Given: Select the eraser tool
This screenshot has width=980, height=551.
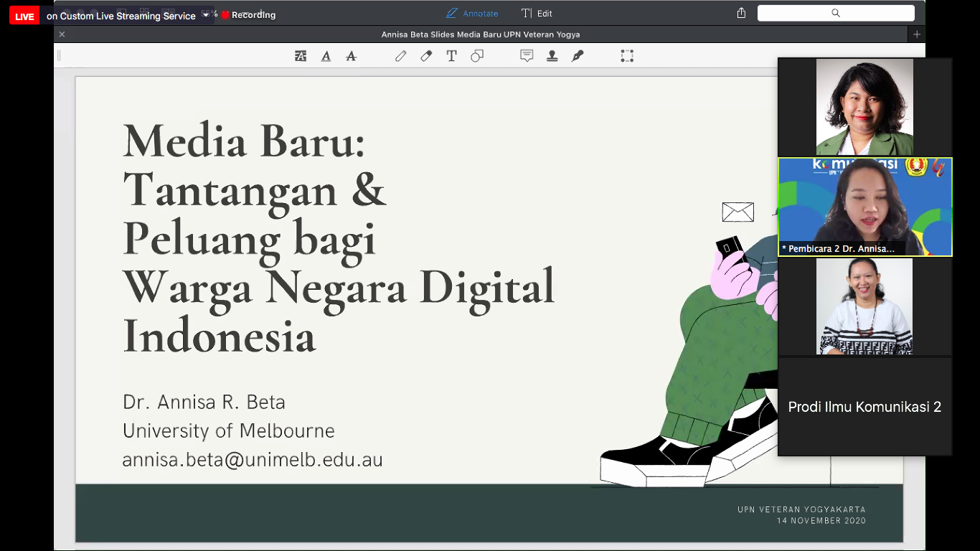Looking at the screenshot, I should [426, 56].
